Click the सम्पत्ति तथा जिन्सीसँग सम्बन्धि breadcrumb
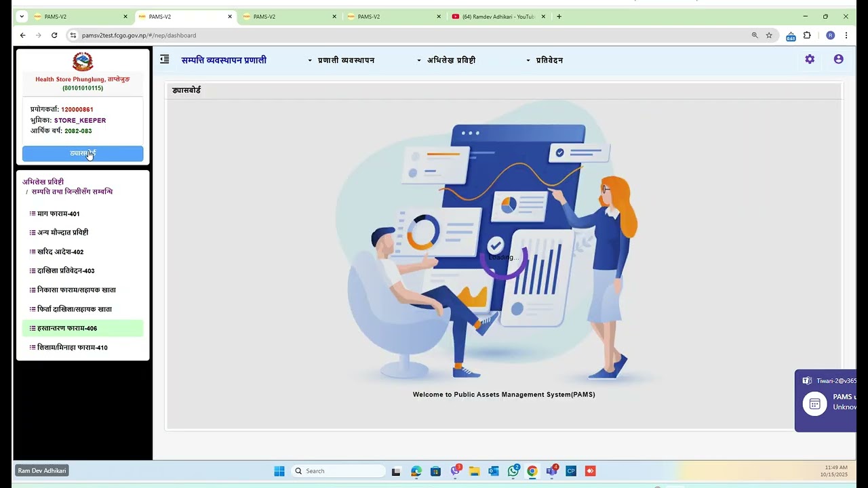The width and height of the screenshot is (868, 488). [72, 192]
